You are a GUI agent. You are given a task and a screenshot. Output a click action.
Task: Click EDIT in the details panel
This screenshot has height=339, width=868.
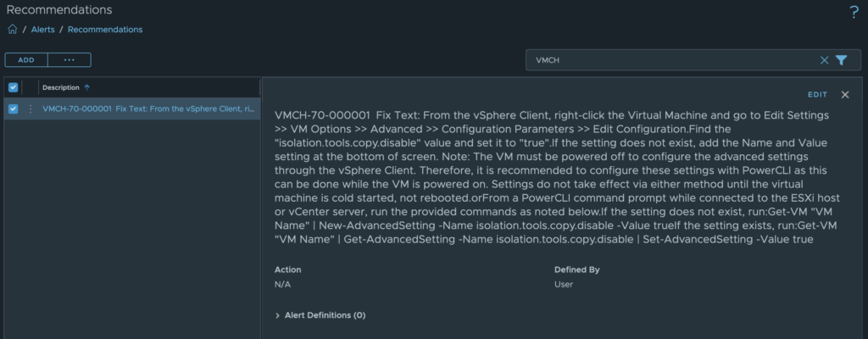tap(817, 95)
